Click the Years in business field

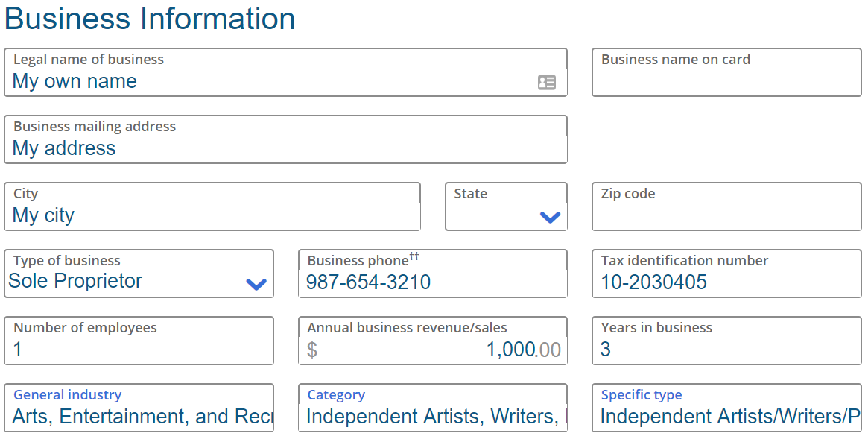tap(726, 349)
